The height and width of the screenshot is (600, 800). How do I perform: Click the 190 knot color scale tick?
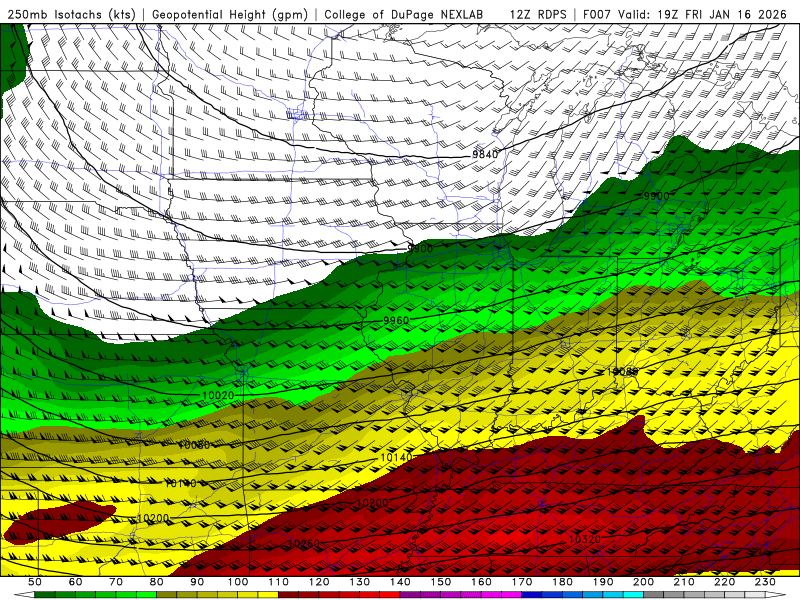pos(603,582)
